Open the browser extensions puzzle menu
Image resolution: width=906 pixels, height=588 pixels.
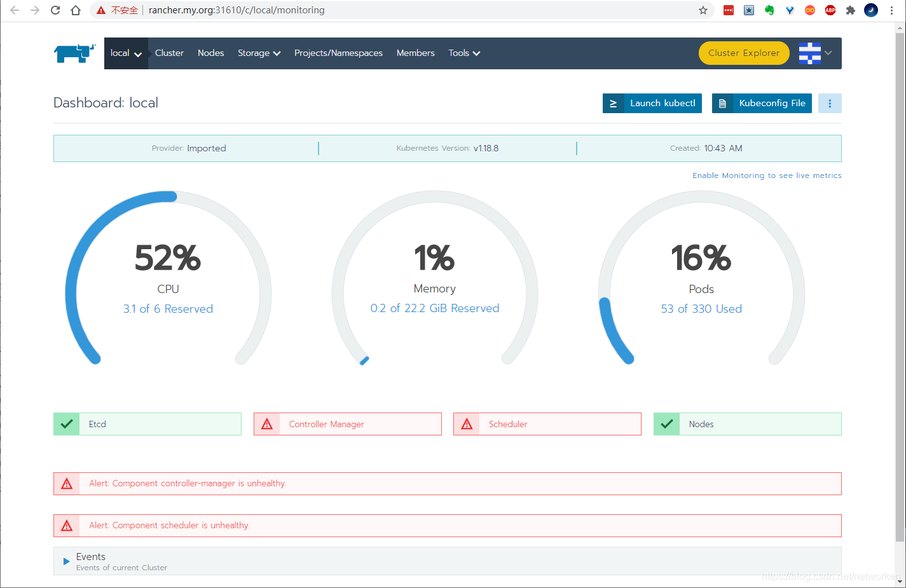click(x=851, y=10)
